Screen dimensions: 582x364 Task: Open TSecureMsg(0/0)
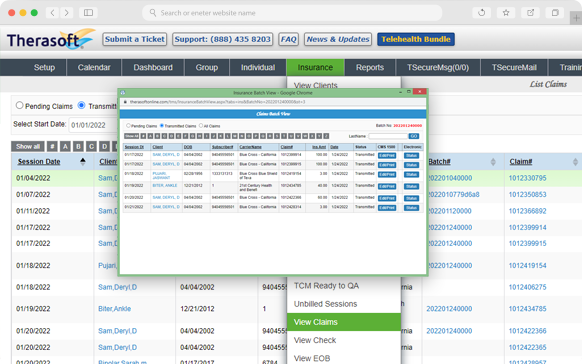(438, 68)
